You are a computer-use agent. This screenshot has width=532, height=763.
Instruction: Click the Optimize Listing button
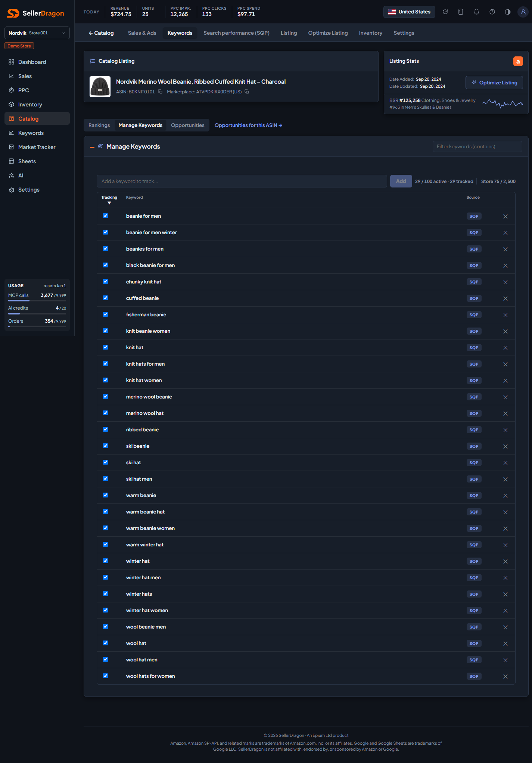[494, 83]
